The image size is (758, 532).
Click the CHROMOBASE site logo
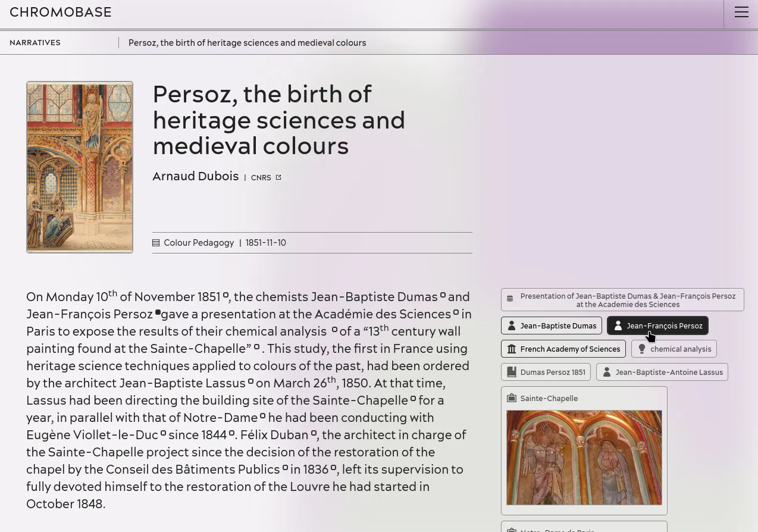[x=61, y=12]
